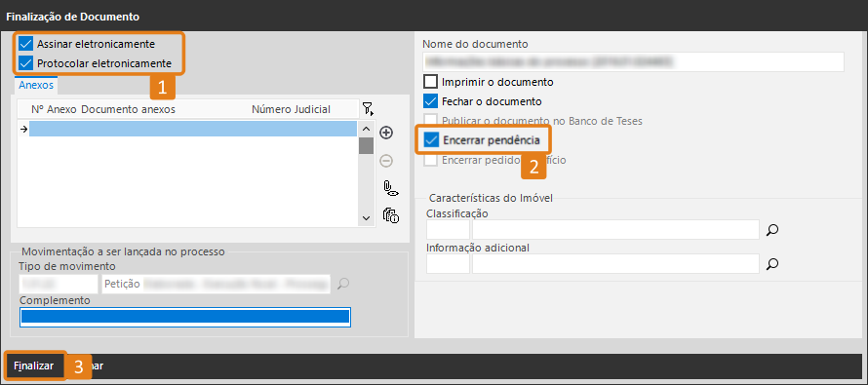Click the attachments list scroll up arrow
The image size is (868, 385).
point(366,129)
